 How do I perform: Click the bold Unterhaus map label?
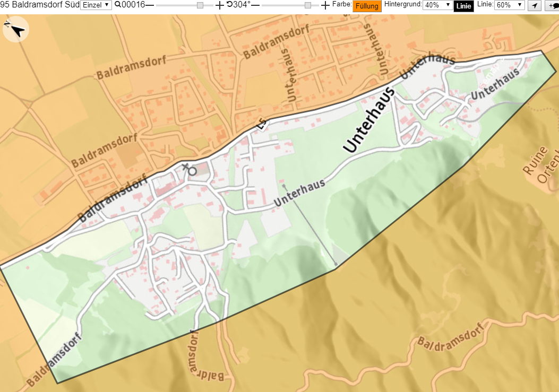(369, 120)
